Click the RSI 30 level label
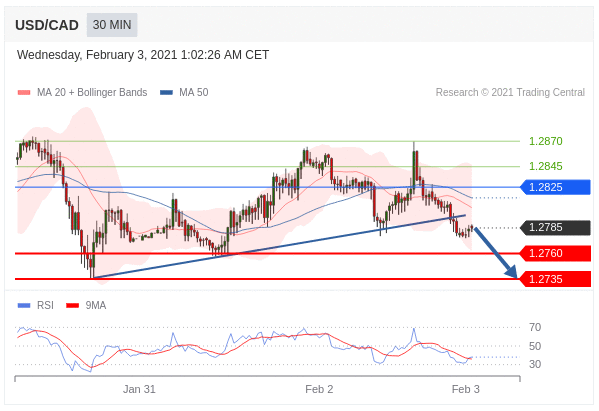 (535, 364)
